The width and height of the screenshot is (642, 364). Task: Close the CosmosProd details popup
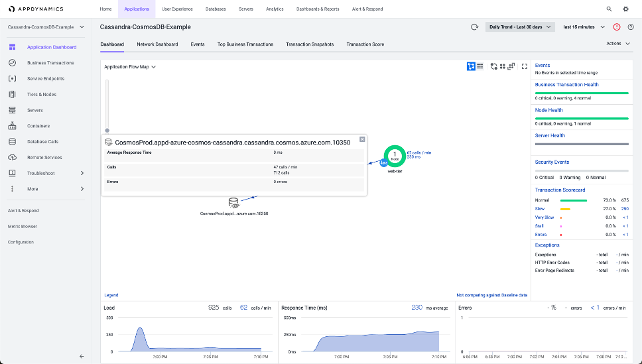362,139
